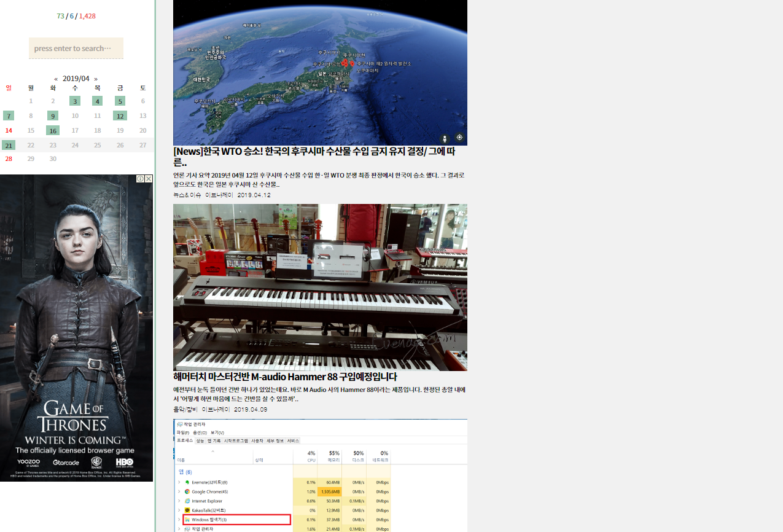Viewport: 783px width, 532px height.
Task: Click the Sunday header '일' in calendar
Action: 9,88
